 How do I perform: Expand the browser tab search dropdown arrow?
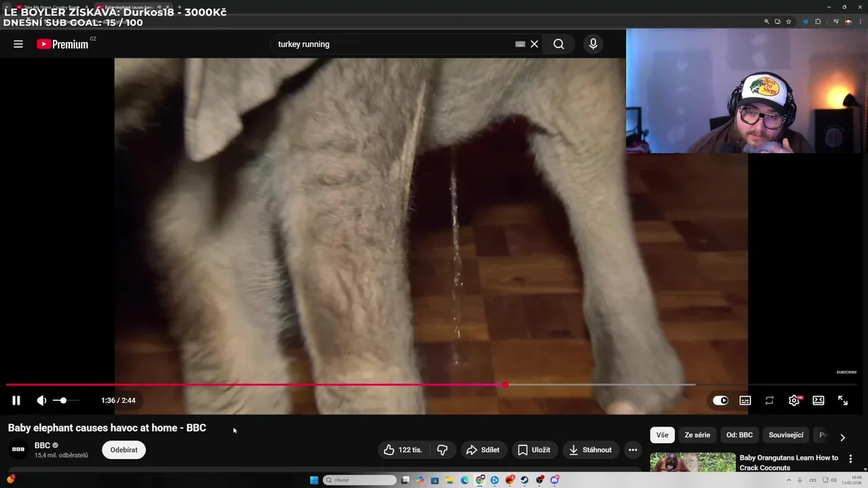7,7
